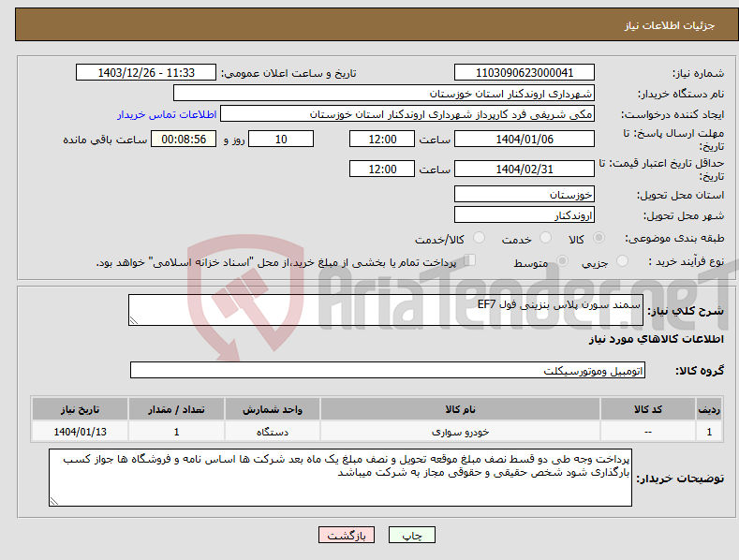Click the جزئیات اطلاعات نیاز header title
Image resolution: width=739 pixels, height=560 pixels.
coord(670,25)
